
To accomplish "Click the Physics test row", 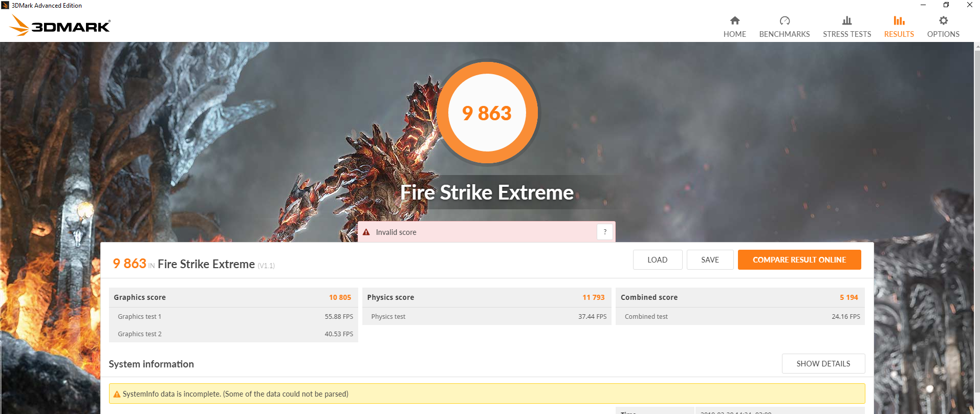I will pyautogui.click(x=487, y=316).
